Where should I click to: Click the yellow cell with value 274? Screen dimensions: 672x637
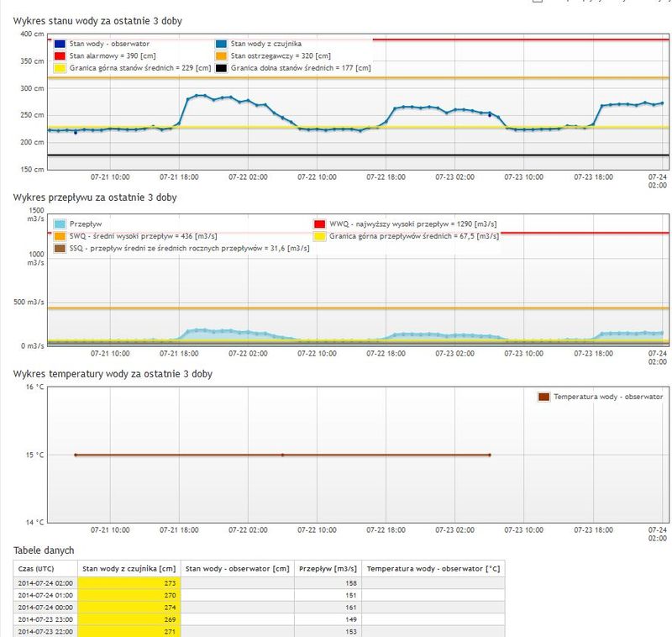[x=130, y=607]
